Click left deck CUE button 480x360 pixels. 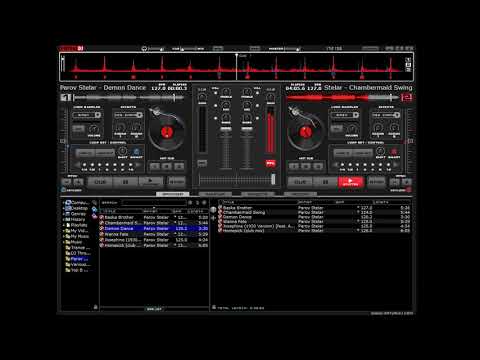click(100, 182)
